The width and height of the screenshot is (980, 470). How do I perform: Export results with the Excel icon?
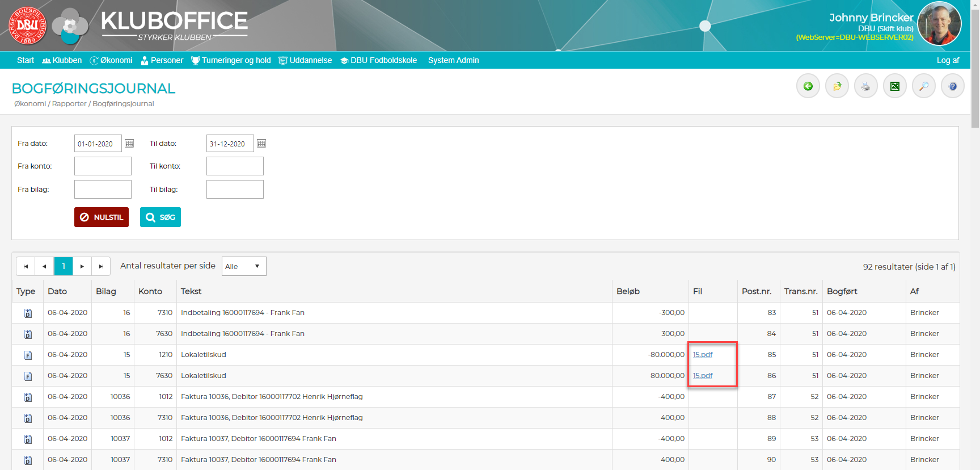[894, 86]
